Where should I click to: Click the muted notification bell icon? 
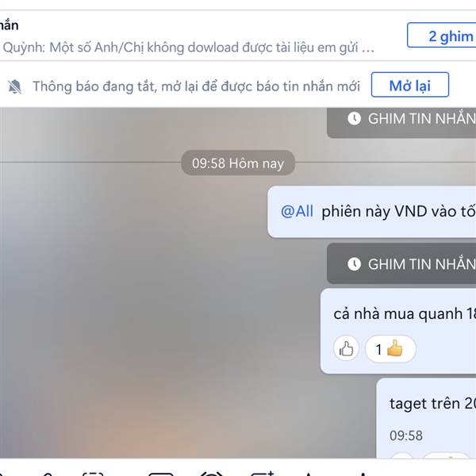(14, 86)
